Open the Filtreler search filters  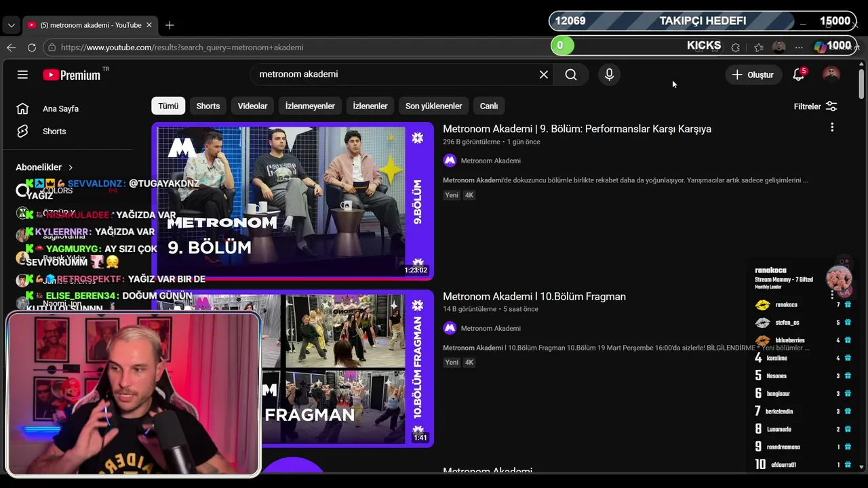[815, 106]
